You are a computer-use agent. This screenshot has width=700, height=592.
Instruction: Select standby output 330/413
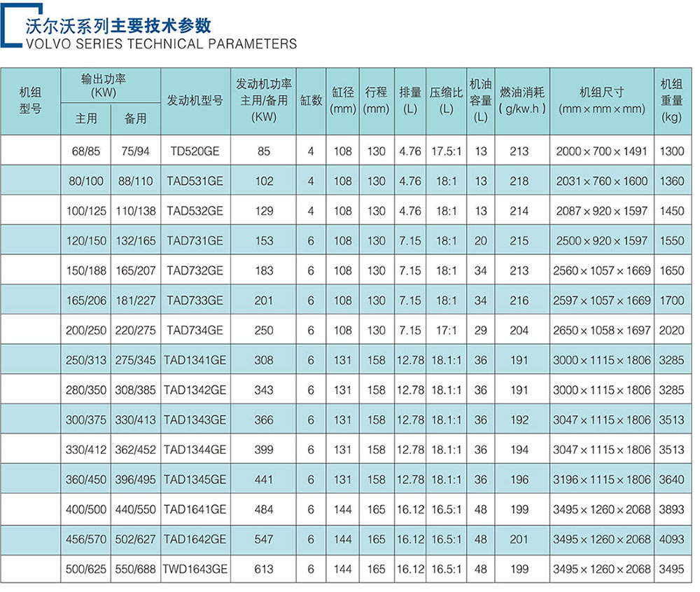point(136,420)
